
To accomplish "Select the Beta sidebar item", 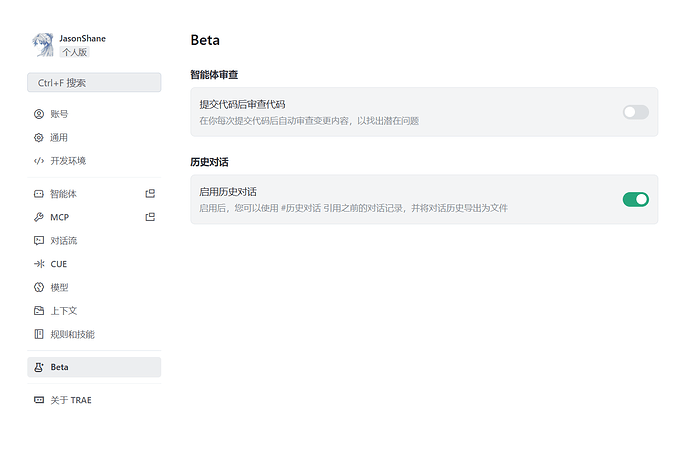I will 94,367.
